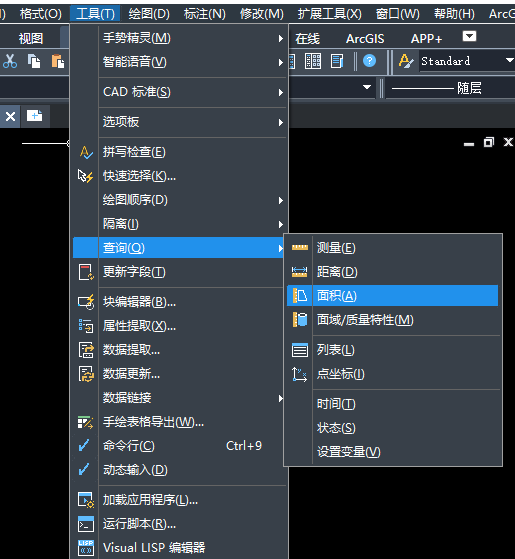Expand the 智能语音(V) submenu arrow

pos(281,62)
